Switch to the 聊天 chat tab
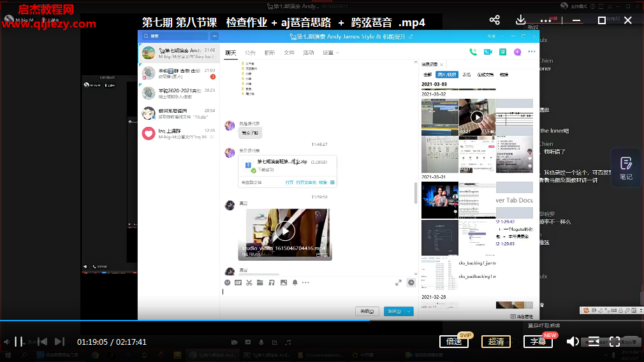The width and height of the screenshot is (644, 362). click(x=230, y=52)
